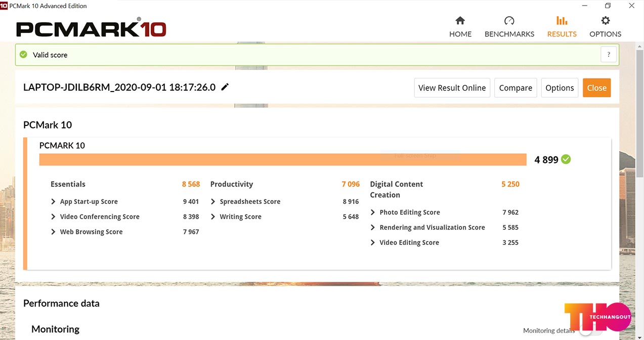Click the overall score 4 899
Viewport: 644px width, 340px height.
coord(546,160)
